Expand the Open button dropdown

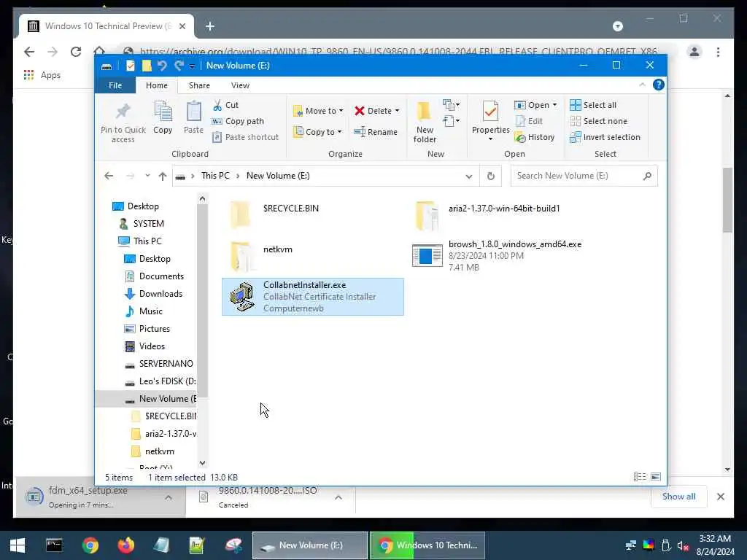(554, 105)
